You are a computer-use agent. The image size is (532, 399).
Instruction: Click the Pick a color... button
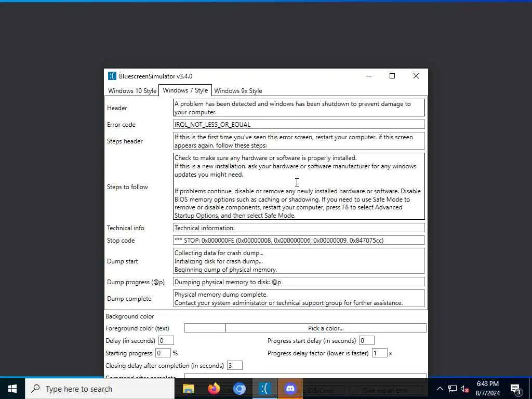pyautogui.click(x=326, y=328)
